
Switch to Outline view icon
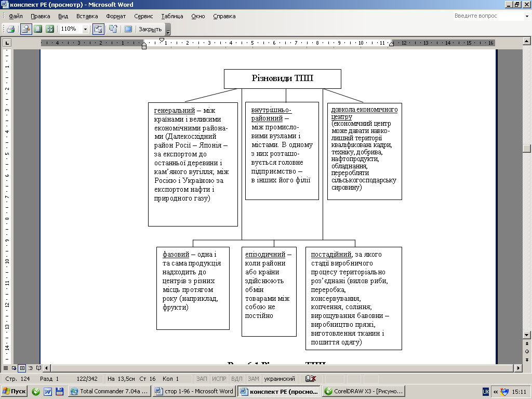(31, 368)
